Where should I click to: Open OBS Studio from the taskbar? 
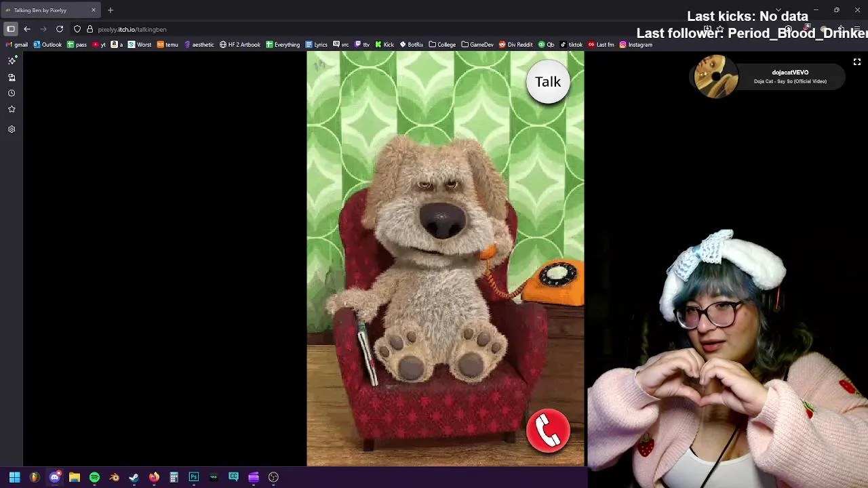(273, 477)
